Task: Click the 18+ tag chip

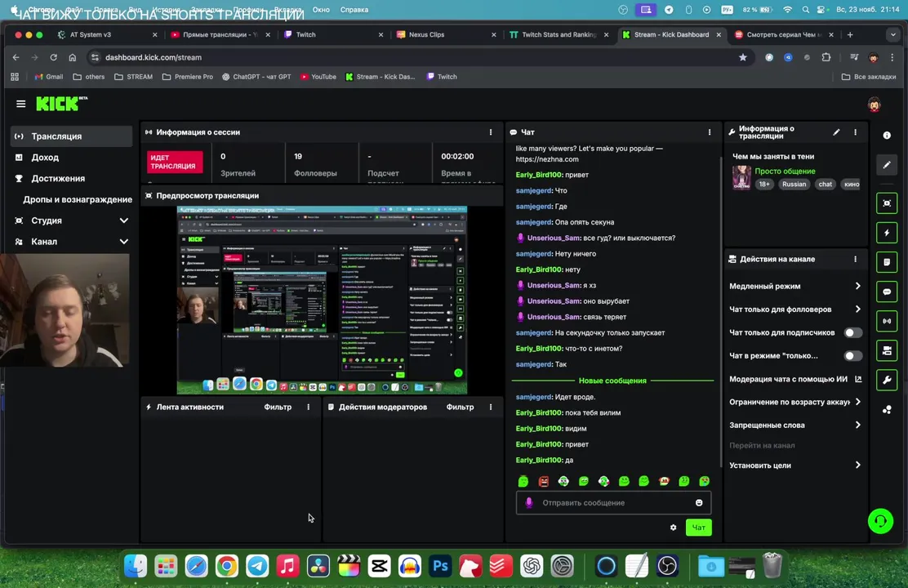Action: 764,185
